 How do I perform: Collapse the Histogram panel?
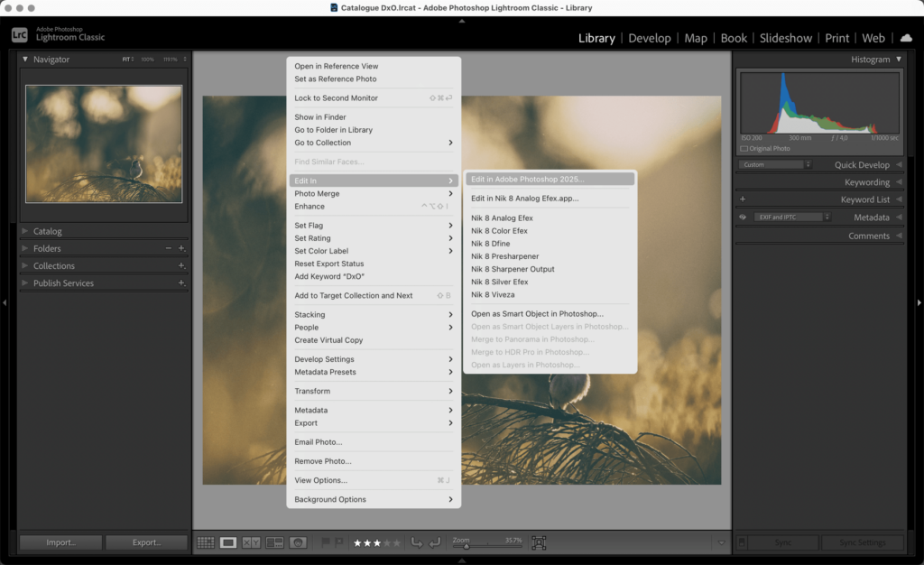tap(899, 59)
